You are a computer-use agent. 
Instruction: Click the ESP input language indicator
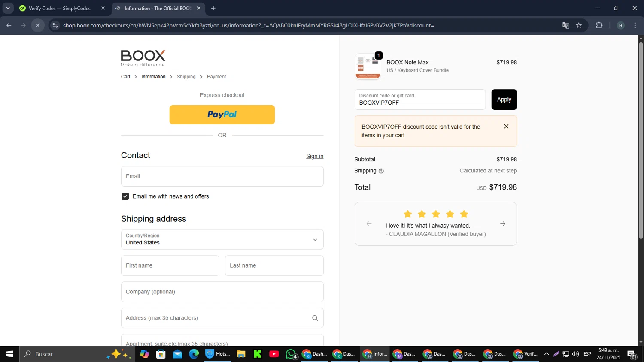click(x=587, y=354)
